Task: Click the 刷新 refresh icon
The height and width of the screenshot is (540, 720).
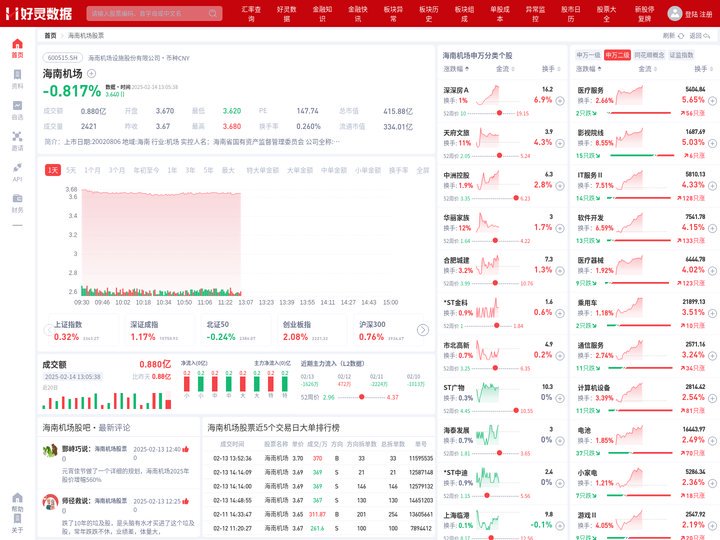Action: click(681, 35)
